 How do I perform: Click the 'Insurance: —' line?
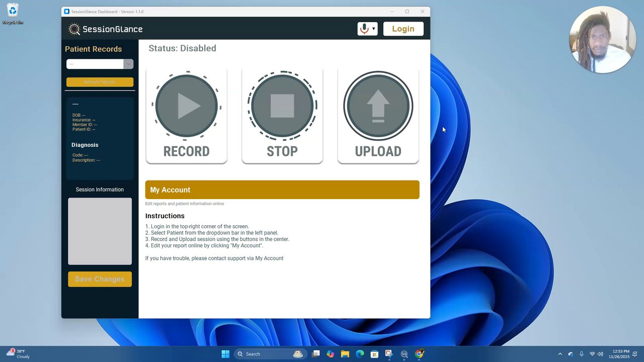[84, 120]
